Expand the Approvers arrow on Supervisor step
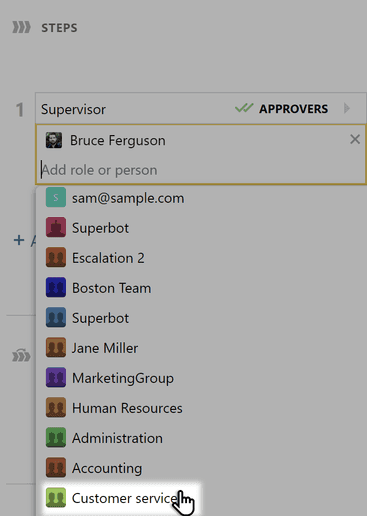This screenshot has height=516, width=367. click(347, 108)
